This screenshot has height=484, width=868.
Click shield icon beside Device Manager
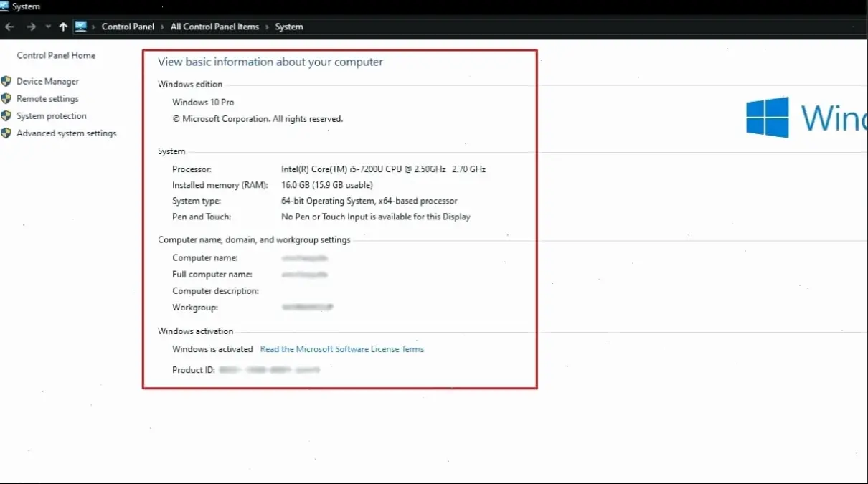(6, 81)
